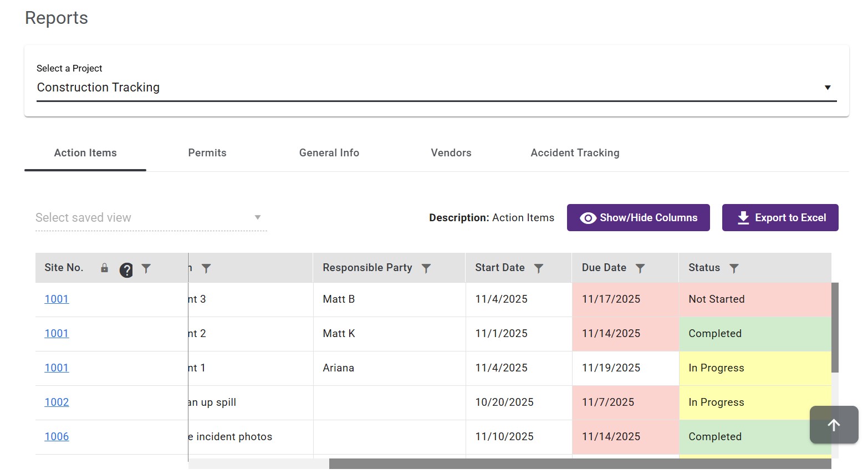
Task: Filter by the Status column
Action: pyautogui.click(x=734, y=268)
